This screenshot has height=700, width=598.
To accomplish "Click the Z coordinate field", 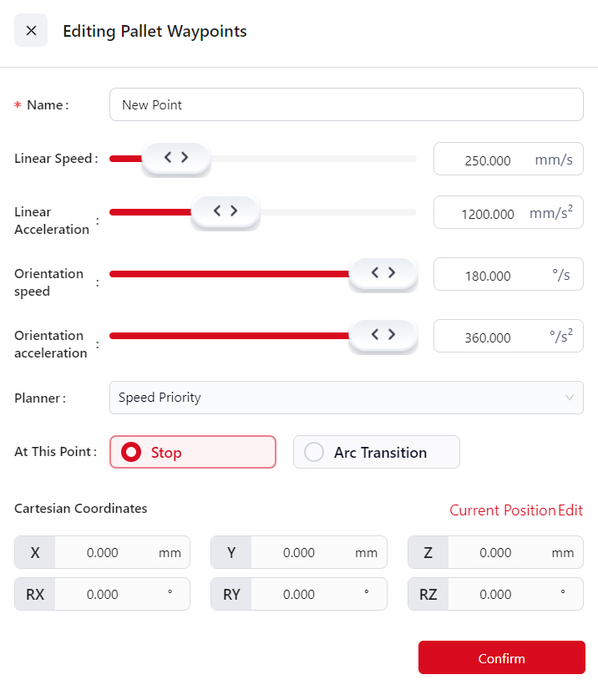I will pos(496,552).
